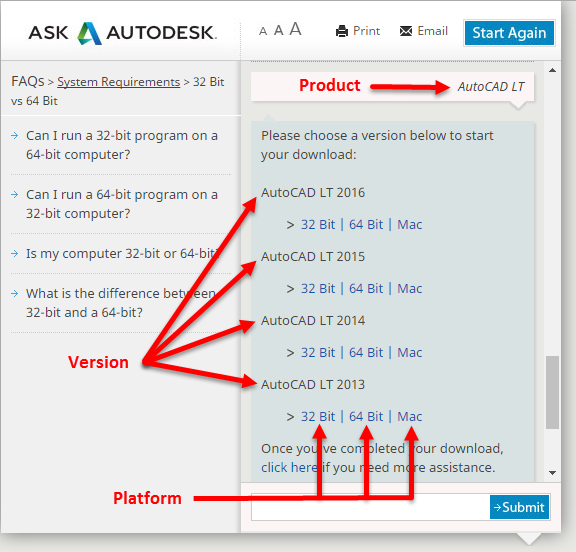Download AutoCAD LT 2013 64 Bit
The image size is (576, 552).
click(x=366, y=416)
